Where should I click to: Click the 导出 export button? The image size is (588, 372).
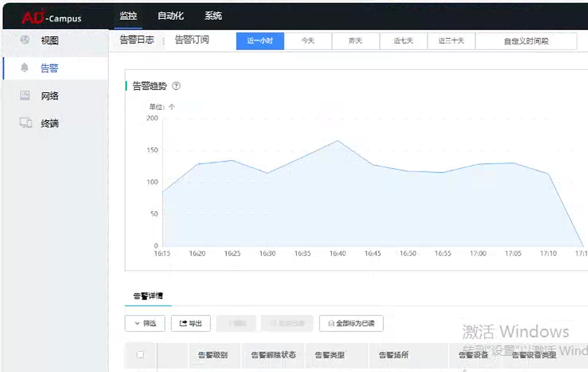tap(191, 323)
